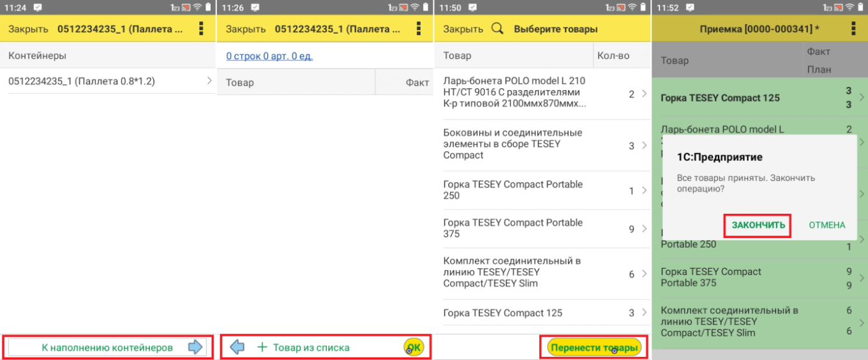Open chevron for Боковины и соединительные элементы row

click(x=644, y=146)
